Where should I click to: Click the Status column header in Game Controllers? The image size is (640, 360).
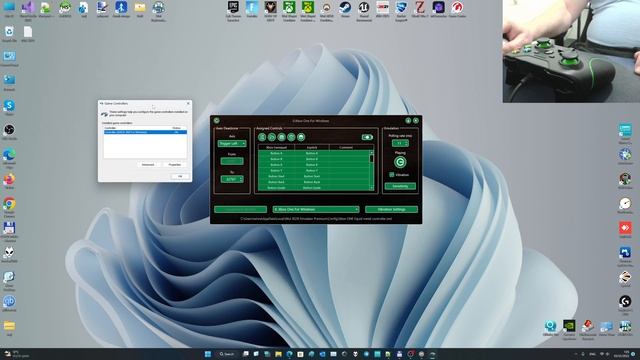tap(176, 128)
